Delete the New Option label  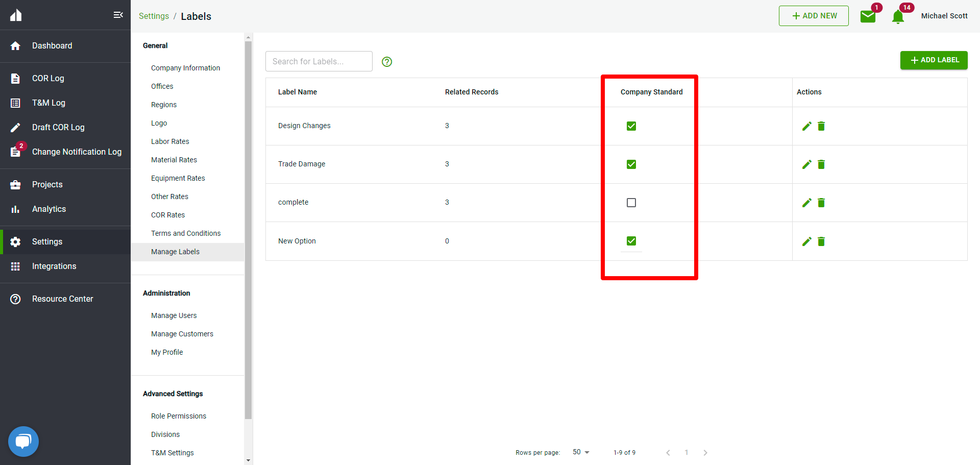click(x=821, y=241)
